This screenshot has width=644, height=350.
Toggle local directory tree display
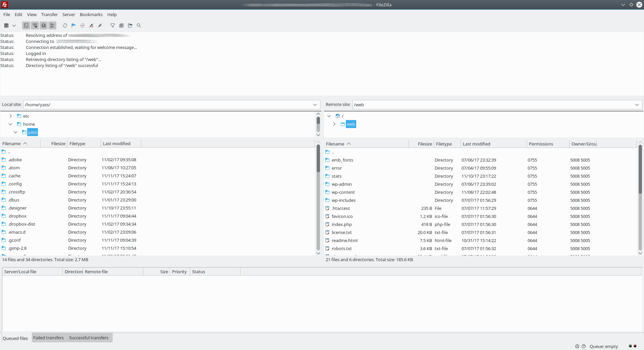point(35,25)
